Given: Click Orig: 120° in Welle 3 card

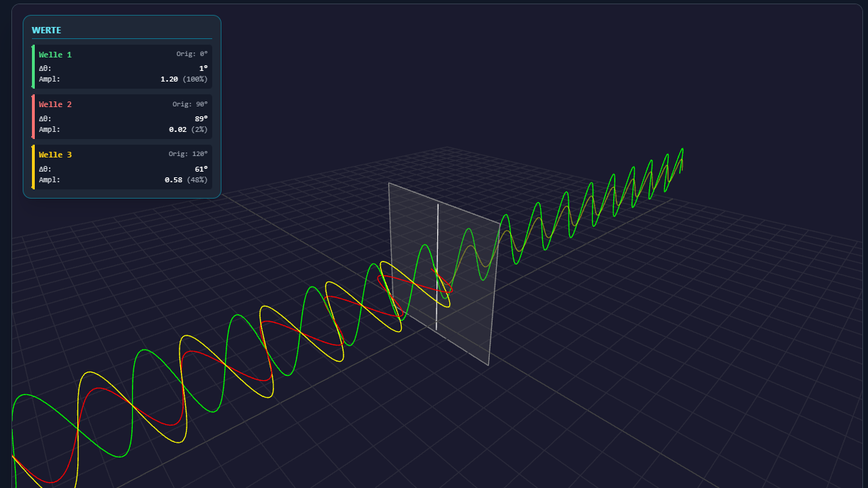Looking at the screenshot, I should [x=188, y=154].
